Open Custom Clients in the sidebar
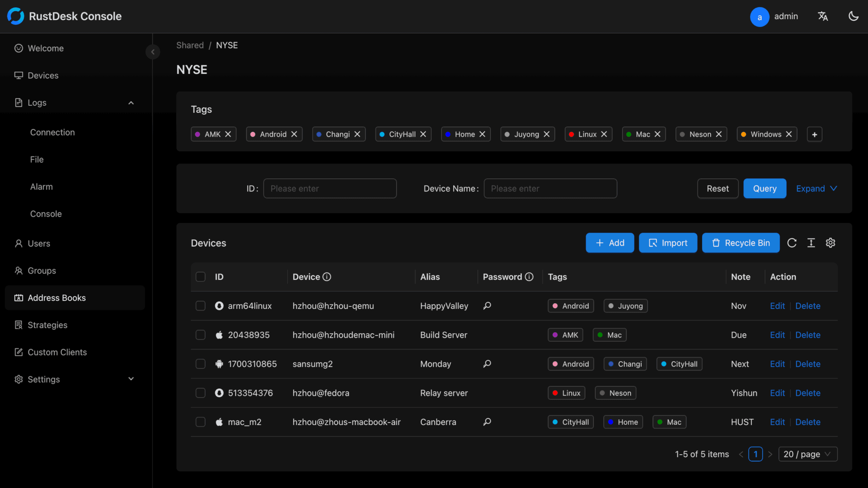 tap(57, 352)
